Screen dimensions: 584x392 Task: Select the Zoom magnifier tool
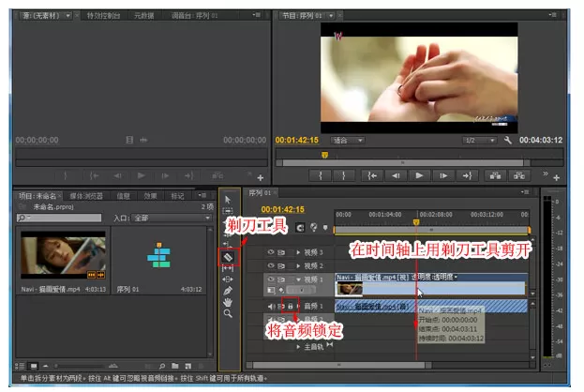[x=228, y=314]
